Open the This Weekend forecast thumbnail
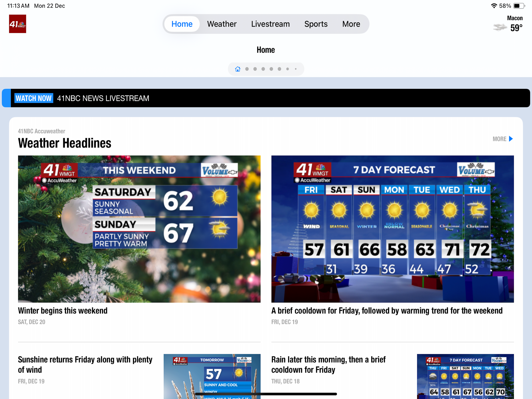Viewport: 532px width, 399px height. pyautogui.click(x=139, y=229)
